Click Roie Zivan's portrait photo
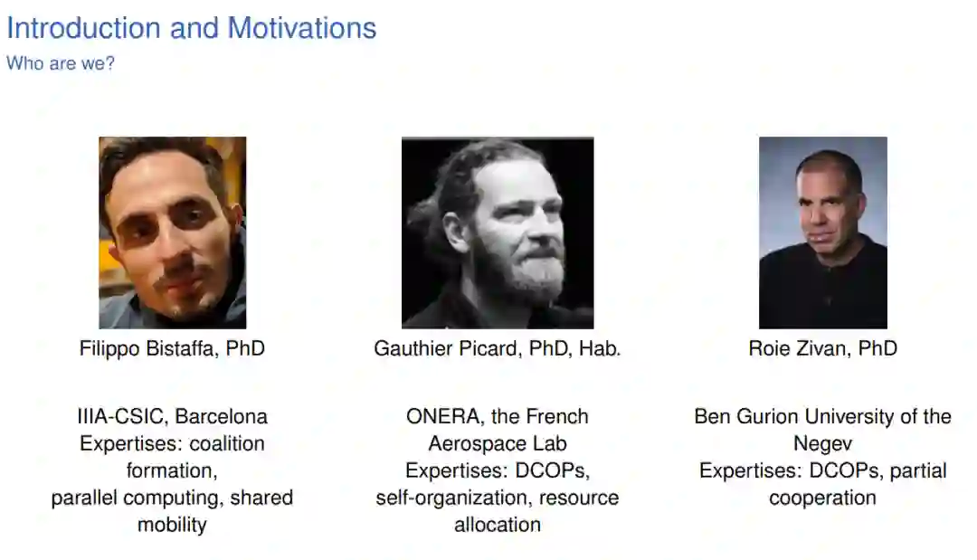 pos(822,233)
